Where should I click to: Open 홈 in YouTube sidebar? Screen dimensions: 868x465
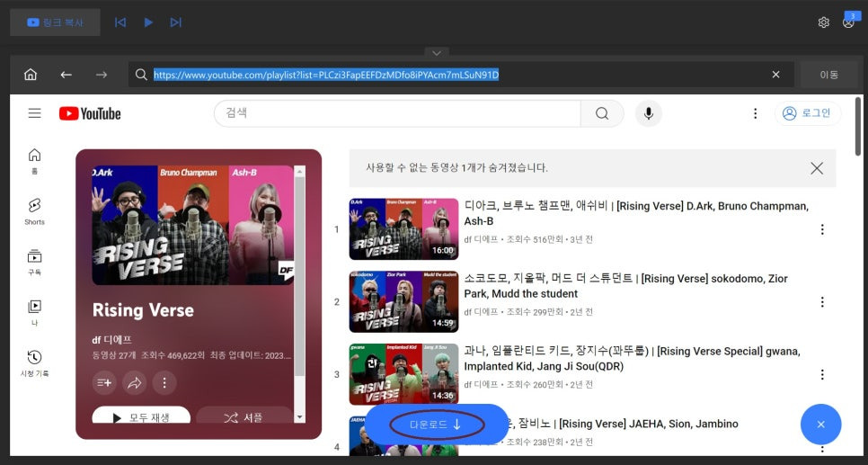click(x=34, y=161)
